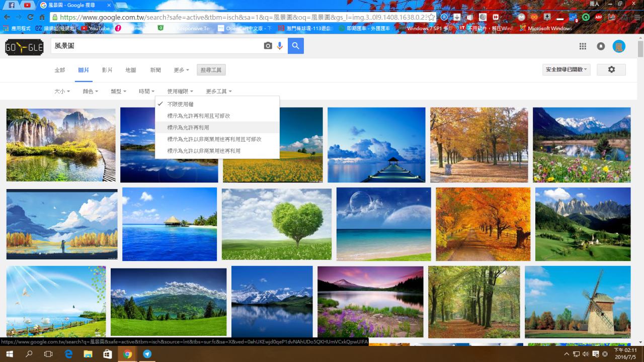Open the settings gear button

[x=611, y=69]
